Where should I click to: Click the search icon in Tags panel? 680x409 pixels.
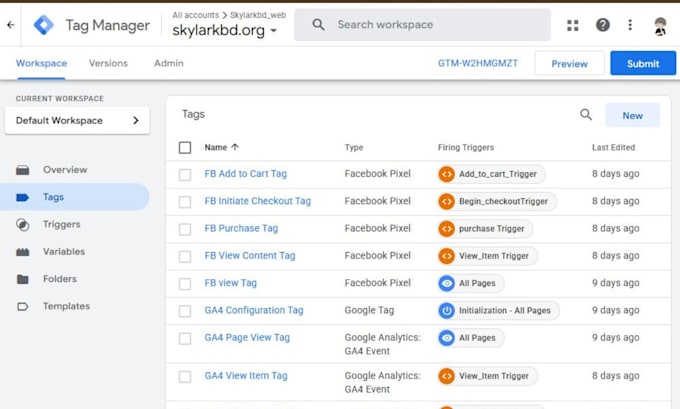[x=586, y=115]
